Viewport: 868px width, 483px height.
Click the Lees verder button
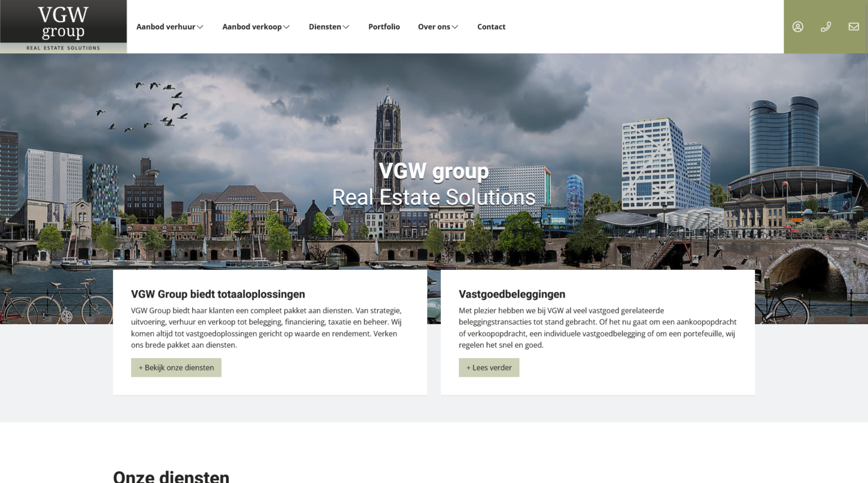pos(489,368)
